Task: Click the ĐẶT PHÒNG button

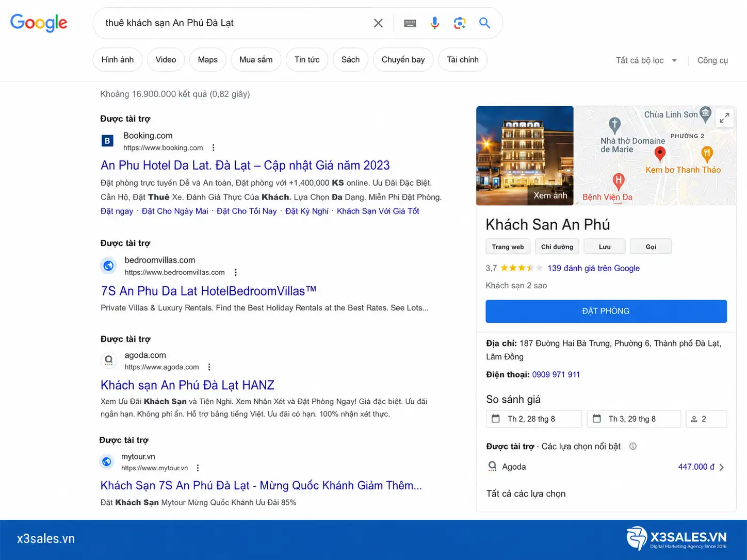Action: pyautogui.click(x=606, y=311)
